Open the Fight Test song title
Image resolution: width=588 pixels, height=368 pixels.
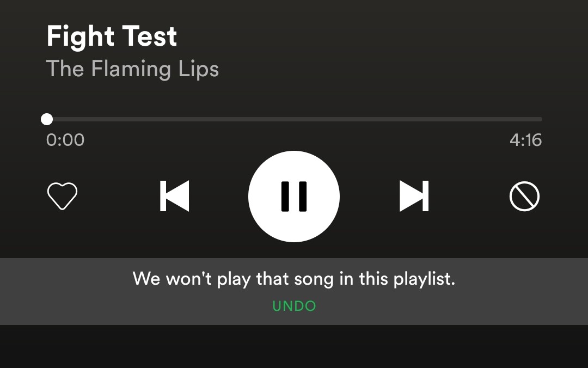pyautogui.click(x=112, y=37)
